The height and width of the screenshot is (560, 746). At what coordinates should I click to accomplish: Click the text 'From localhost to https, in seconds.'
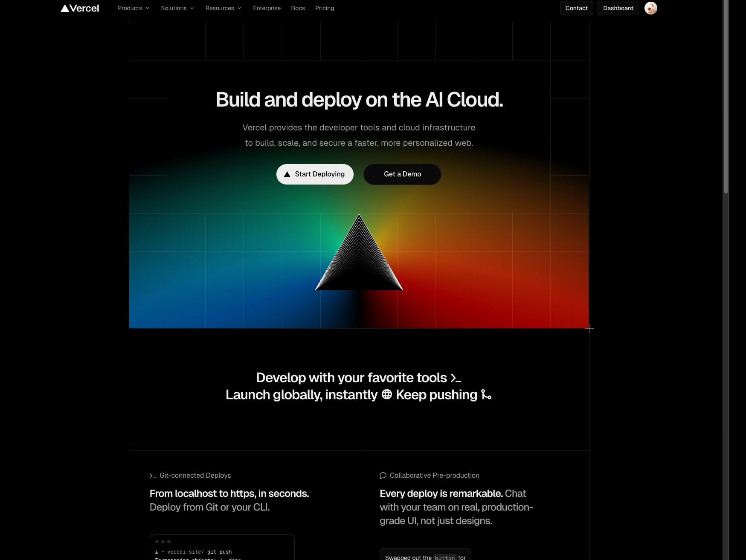[229, 494]
